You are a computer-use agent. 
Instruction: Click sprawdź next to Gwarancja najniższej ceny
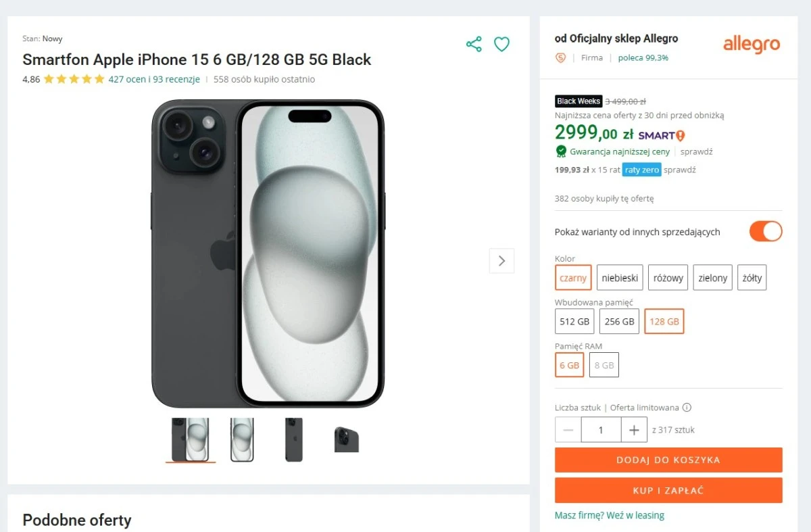point(697,151)
